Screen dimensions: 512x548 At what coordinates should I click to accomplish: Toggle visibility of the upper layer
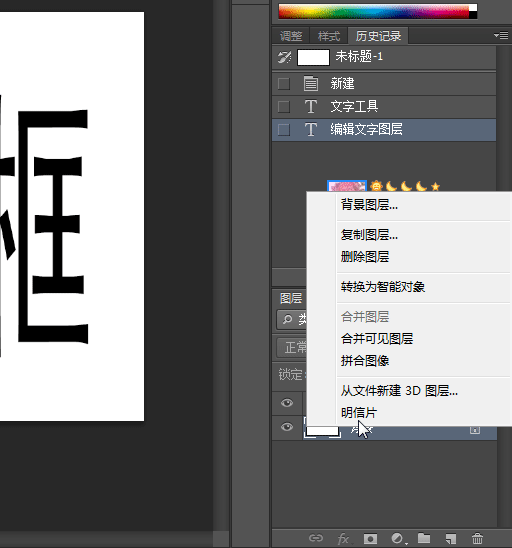pos(287,403)
